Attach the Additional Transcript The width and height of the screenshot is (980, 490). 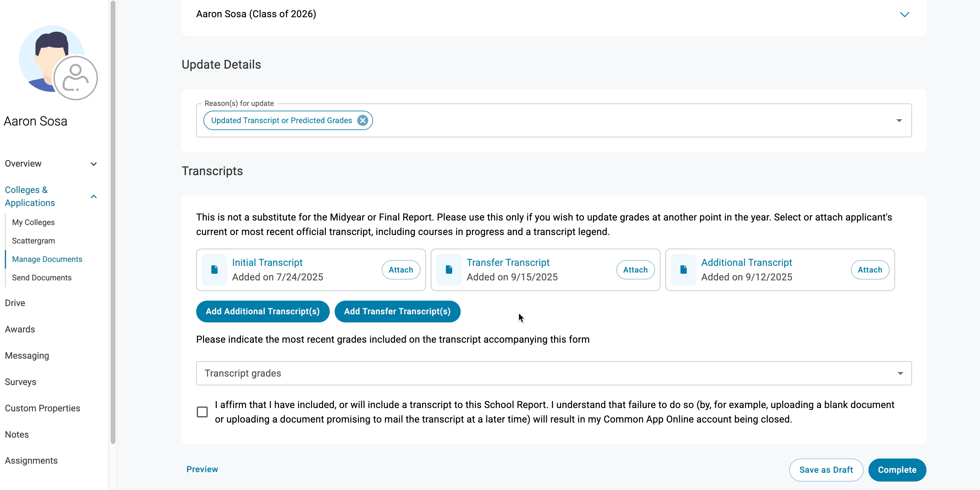[x=869, y=269]
